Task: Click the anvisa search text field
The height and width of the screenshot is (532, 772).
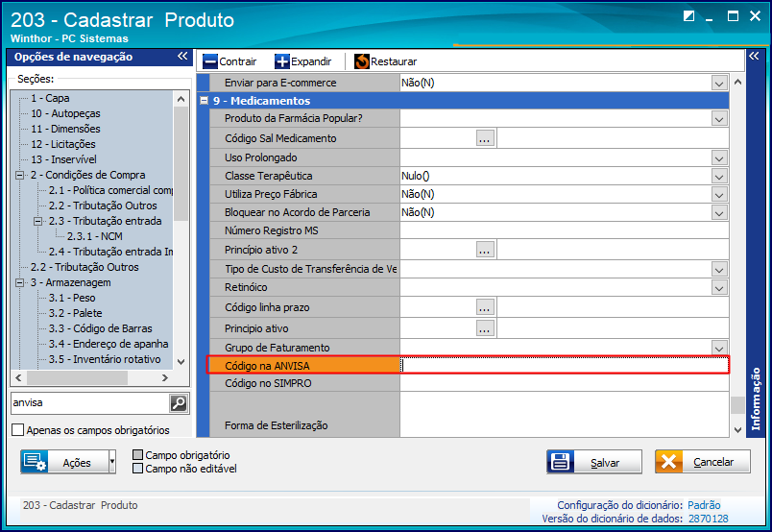Action: point(89,403)
